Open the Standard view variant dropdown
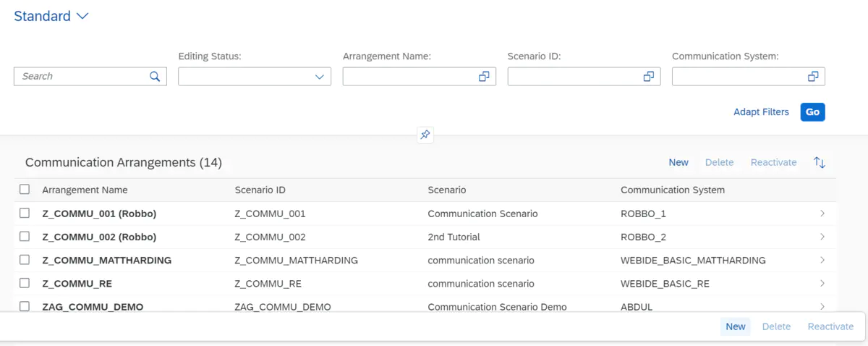This screenshot has width=868, height=346. coord(82,16)
